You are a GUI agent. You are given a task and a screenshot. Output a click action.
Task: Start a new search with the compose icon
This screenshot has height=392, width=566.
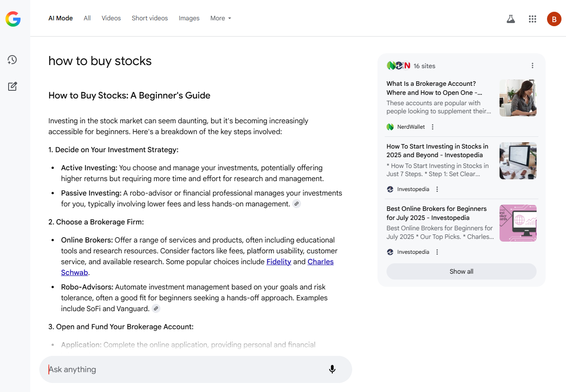[x=12, y=86]
